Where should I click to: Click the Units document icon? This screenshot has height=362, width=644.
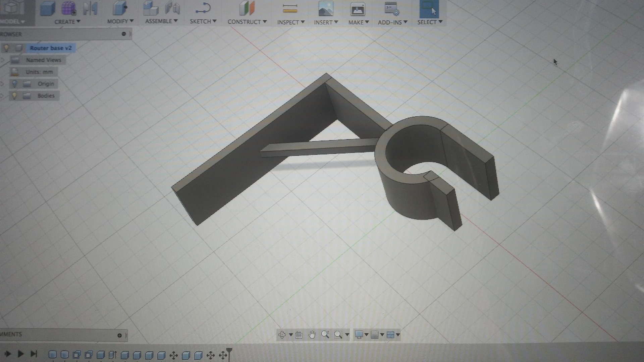[x=14, y=72]
